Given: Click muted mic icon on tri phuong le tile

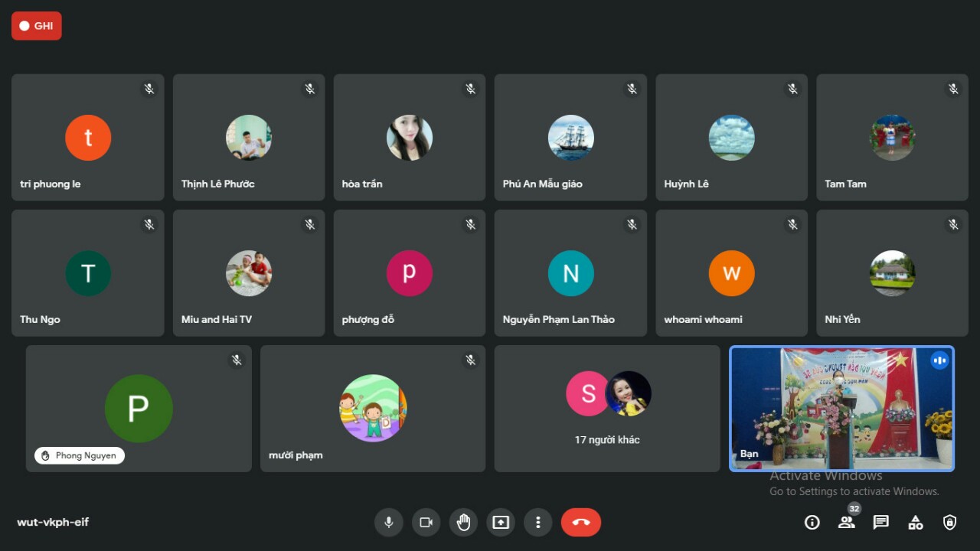Looking at the screenshot, I should 149,89.
